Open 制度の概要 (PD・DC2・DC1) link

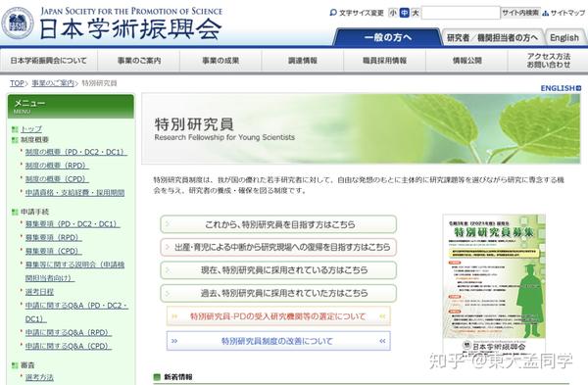coord(76,152)
